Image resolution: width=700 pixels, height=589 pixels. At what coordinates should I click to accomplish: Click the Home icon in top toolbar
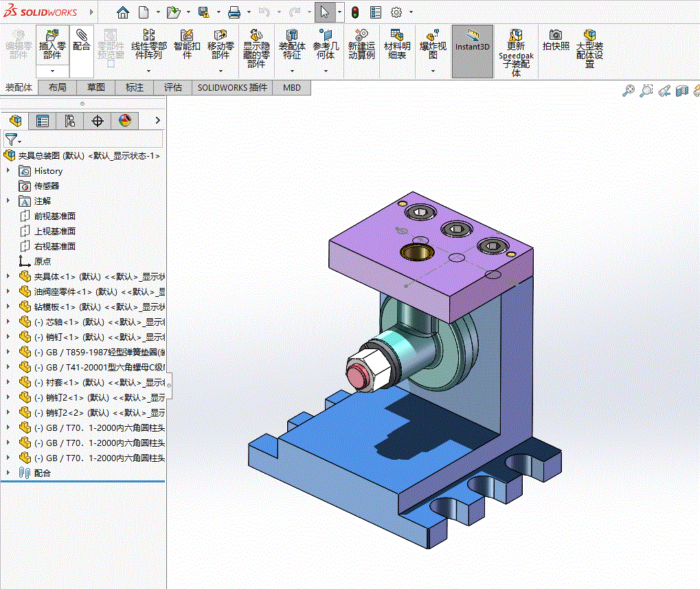coord(123,12)
